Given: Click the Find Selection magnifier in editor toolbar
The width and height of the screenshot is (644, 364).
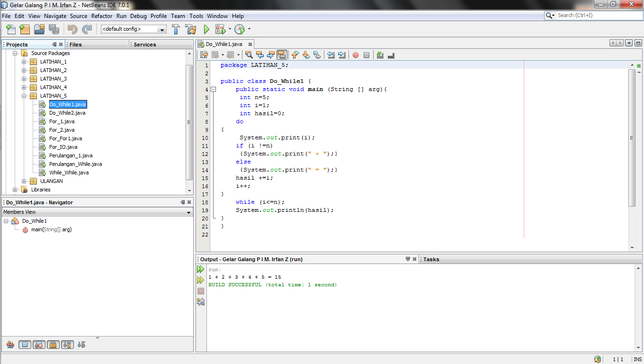Looking at the screenshot, I should click(x=249, y=55).
